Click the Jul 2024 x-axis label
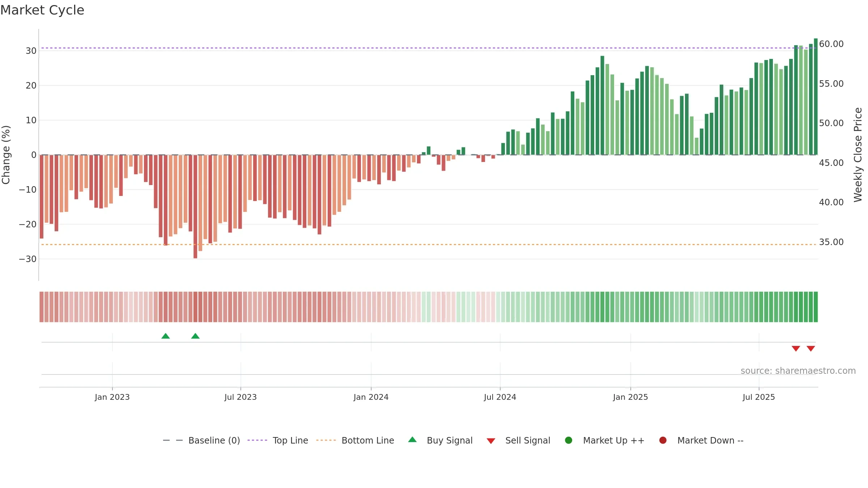868x488 pixels. point(500,397)
